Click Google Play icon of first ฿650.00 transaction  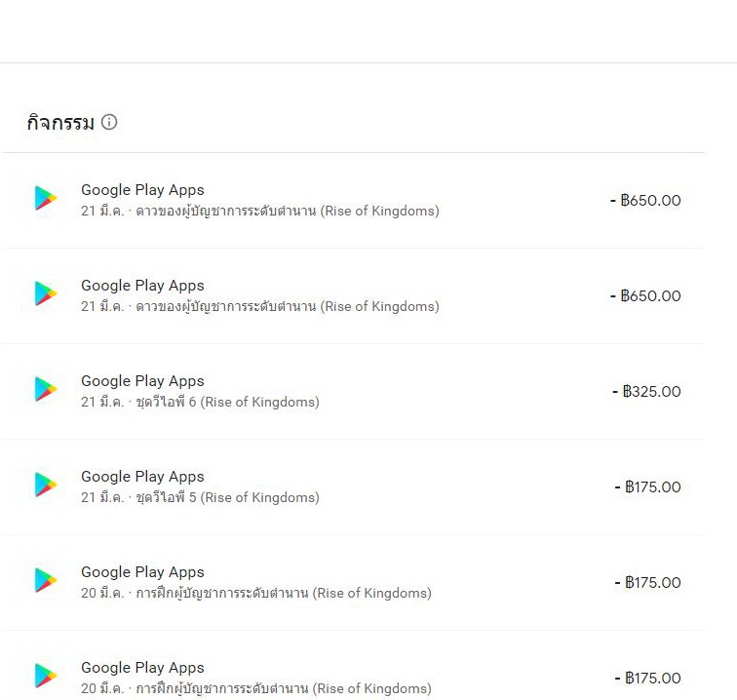click(x=46, y=199)
